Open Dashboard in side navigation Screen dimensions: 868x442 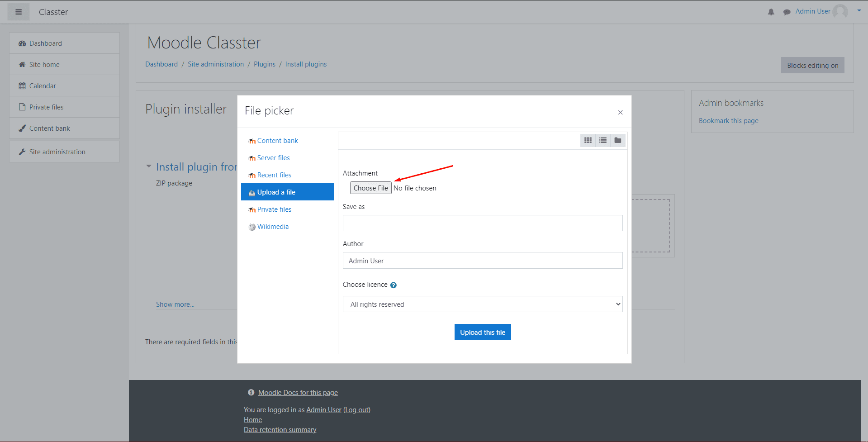click(x=64, y=43)
